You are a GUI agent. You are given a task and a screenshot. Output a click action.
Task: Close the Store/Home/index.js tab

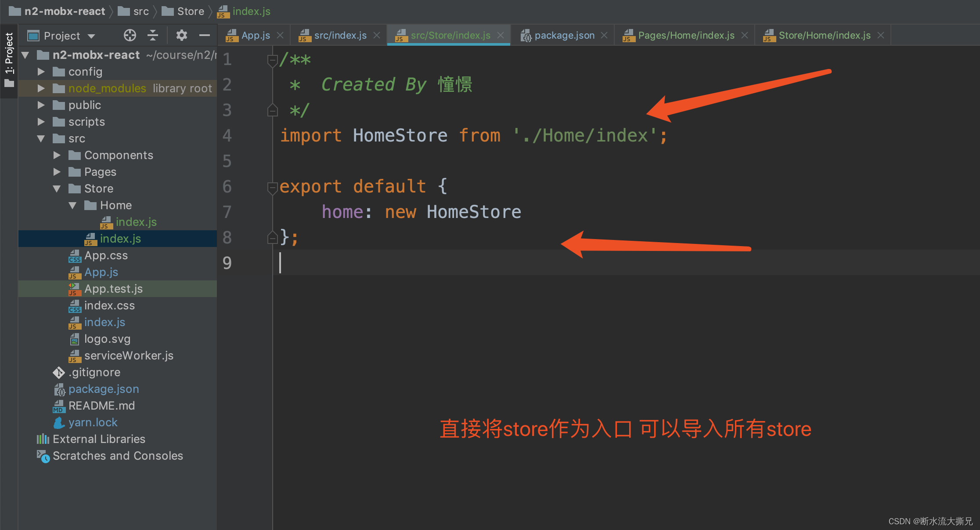coord(881,35)
